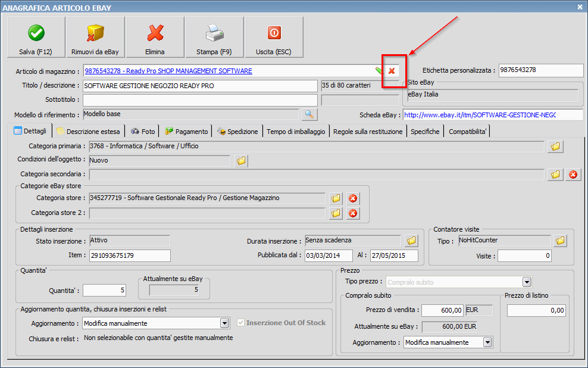Screen dimensions: 588x368
Task: Expand price Aggiornamento dropdown arrow
Action: (x=487, y=342)
